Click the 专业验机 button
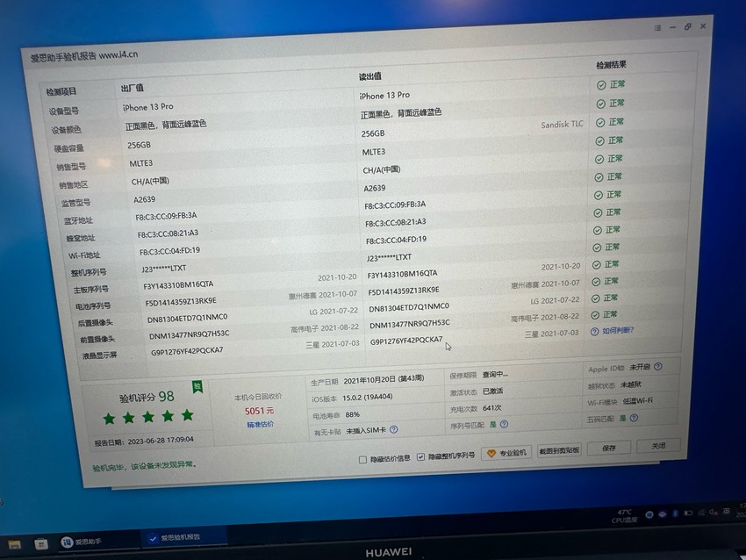The image size is (746, 560). pos(506,453)
